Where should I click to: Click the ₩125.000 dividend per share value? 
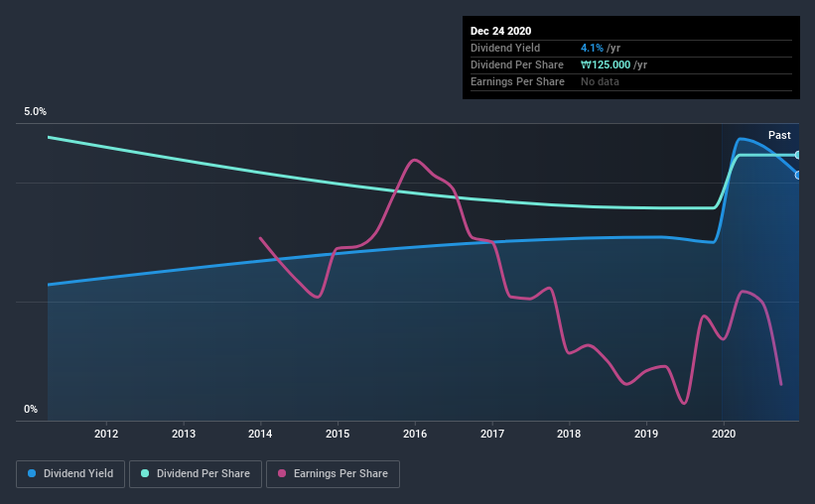click(x=606, y=64)
